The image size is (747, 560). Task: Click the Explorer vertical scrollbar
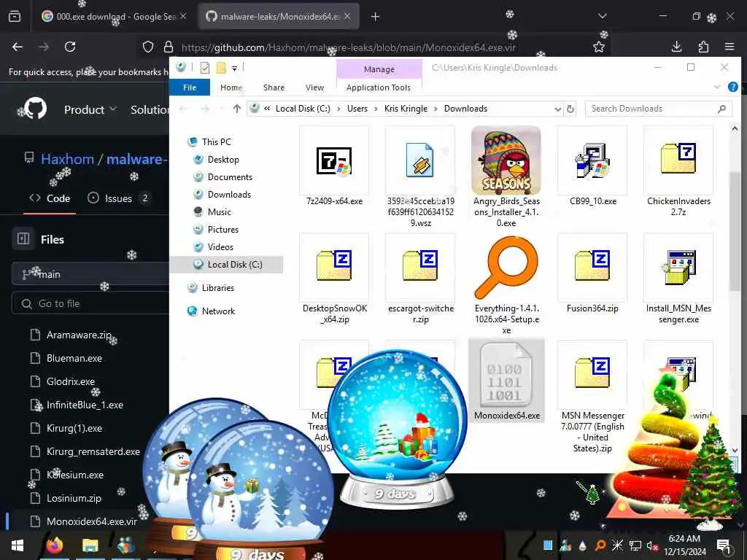pos(734,232)
